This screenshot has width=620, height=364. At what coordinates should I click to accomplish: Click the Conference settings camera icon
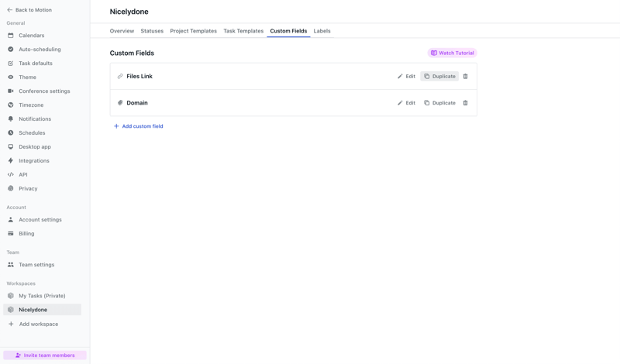[x=11, y=91]
